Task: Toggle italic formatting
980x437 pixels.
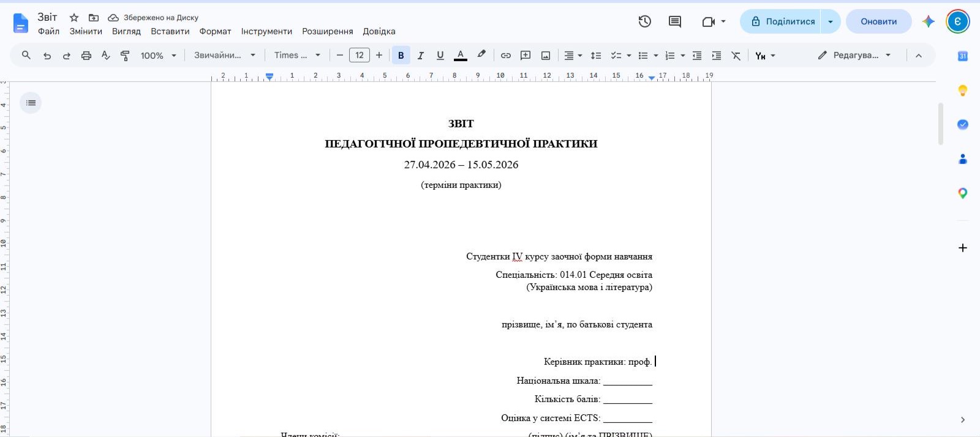Action: click(x=421, y=55)
